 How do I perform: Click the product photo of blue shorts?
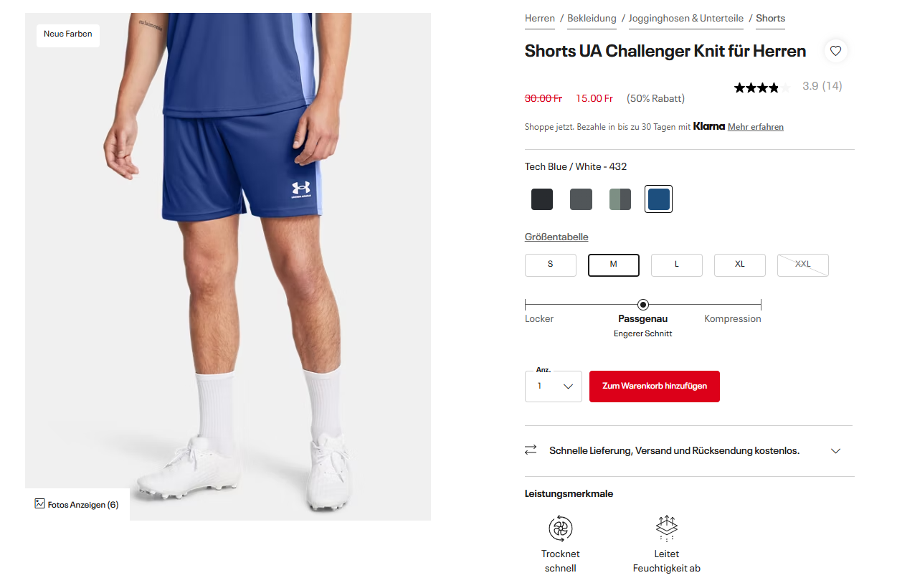228,266
